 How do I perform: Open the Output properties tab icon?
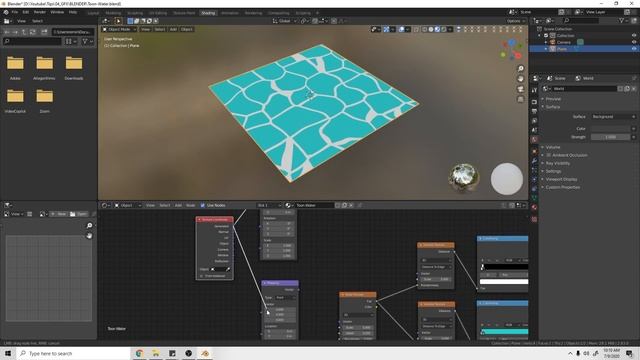coord(534,111)
